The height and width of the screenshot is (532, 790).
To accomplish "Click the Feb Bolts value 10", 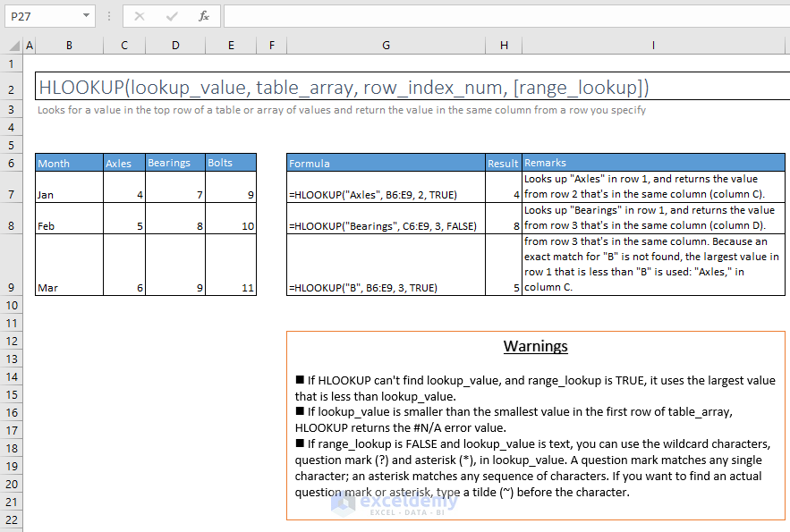I will (231, 218).
